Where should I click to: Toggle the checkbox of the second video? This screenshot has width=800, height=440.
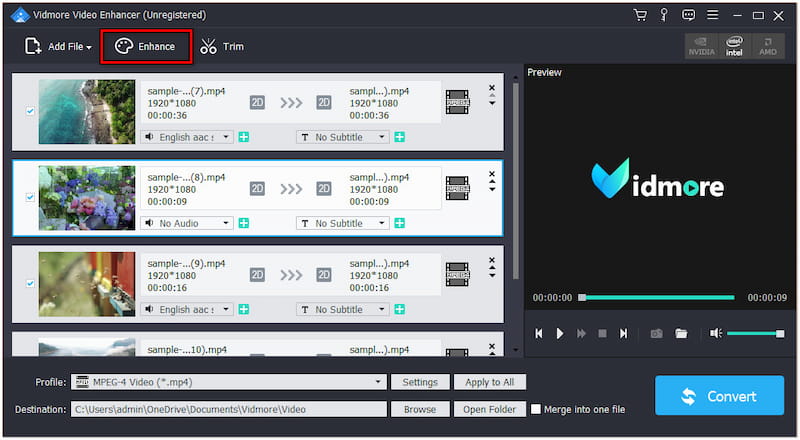[x=30, y=198]
